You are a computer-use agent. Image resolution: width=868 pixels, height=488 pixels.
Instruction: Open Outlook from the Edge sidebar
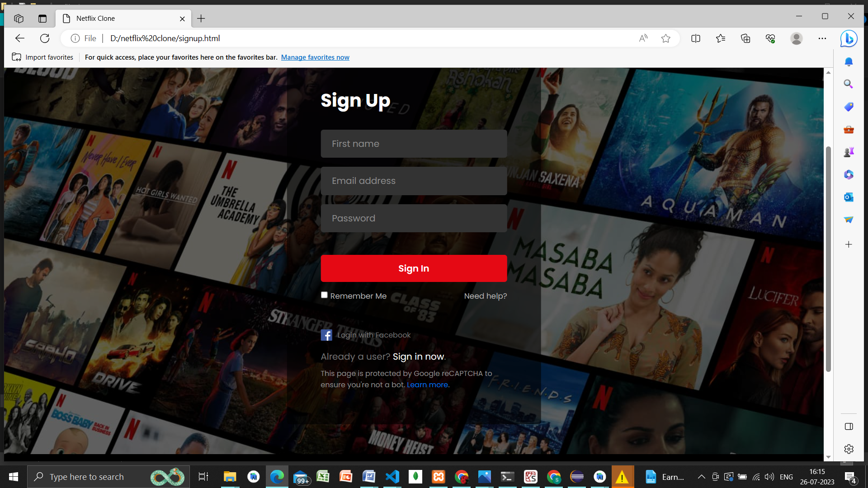point(849,197)
